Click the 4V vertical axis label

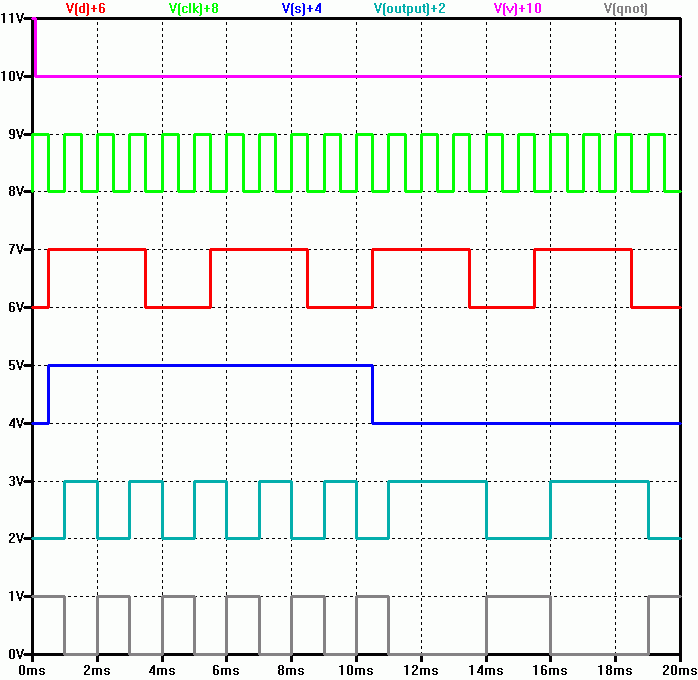[x=16, y=423]
